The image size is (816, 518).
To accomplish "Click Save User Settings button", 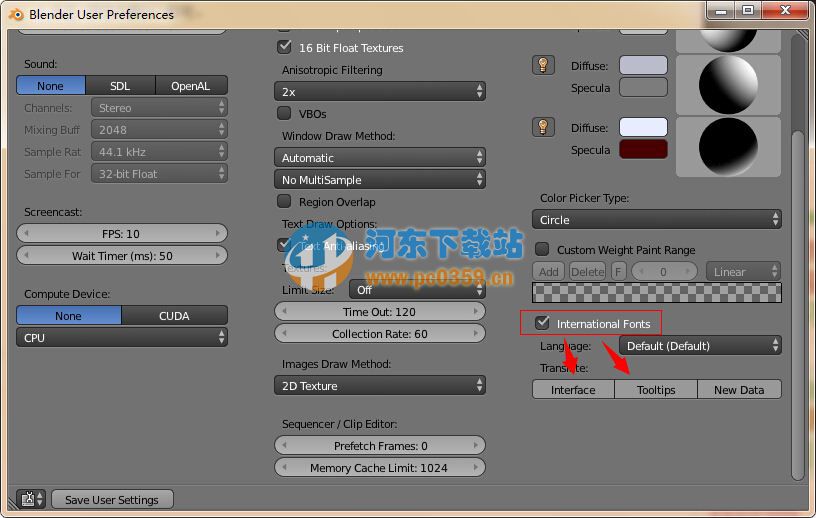I will pos(112,499).
